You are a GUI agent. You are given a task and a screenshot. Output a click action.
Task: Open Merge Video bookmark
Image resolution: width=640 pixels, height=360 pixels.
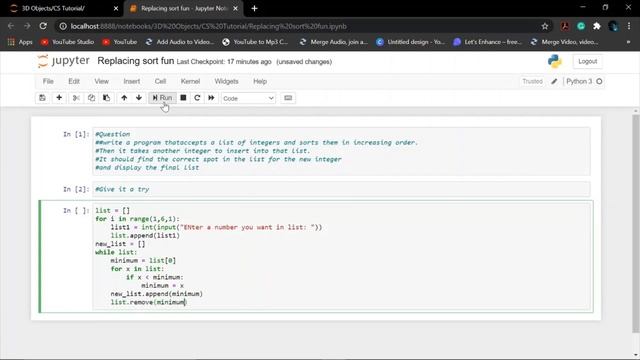(x=565, y=42)
